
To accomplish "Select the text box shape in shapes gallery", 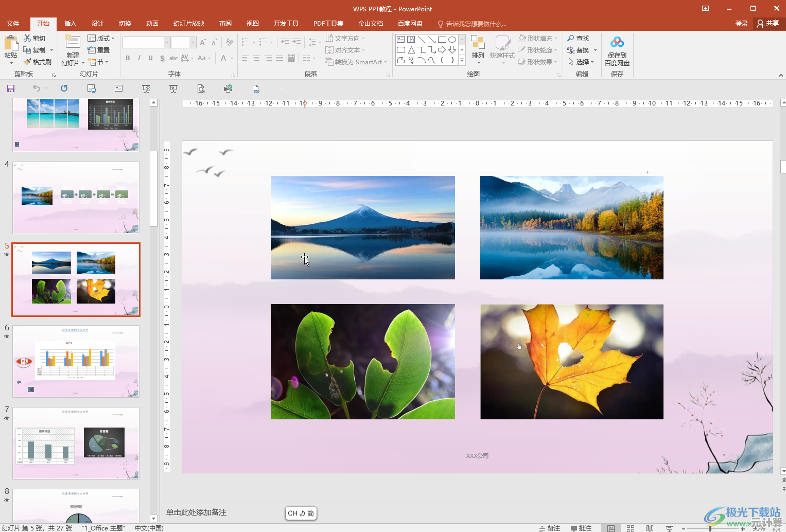I will tap(401, 40).
